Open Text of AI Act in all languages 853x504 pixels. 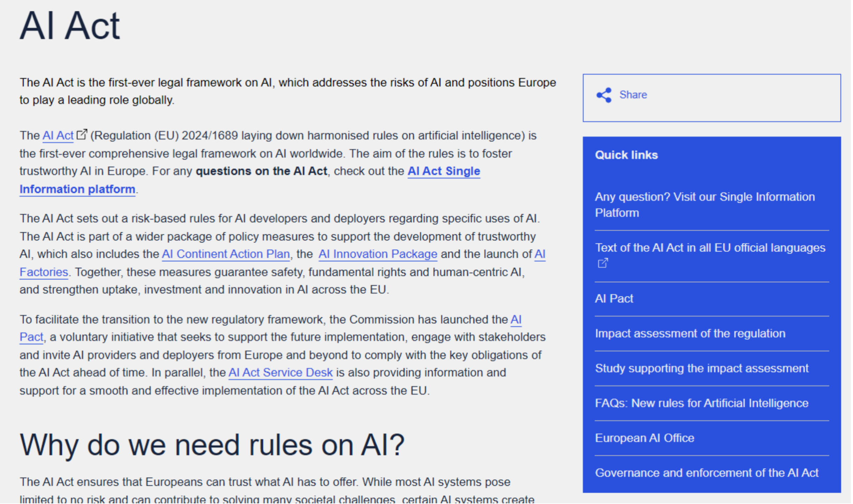(x=710, y=248)
